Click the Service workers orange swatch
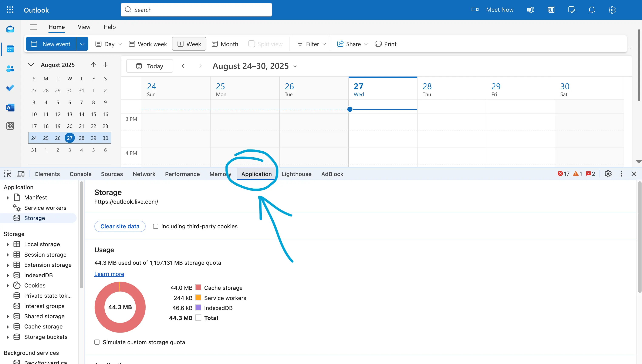The height and width of the screenshot is (364, 642). pos(198,297)
